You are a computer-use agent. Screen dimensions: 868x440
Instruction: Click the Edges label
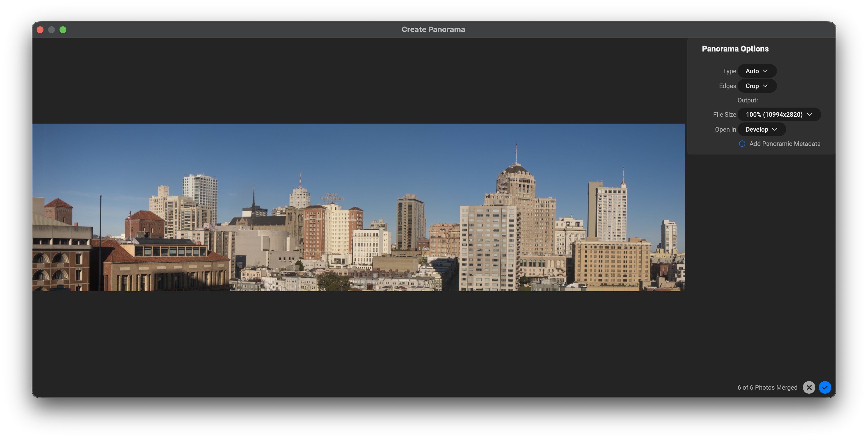click(728, 86)
